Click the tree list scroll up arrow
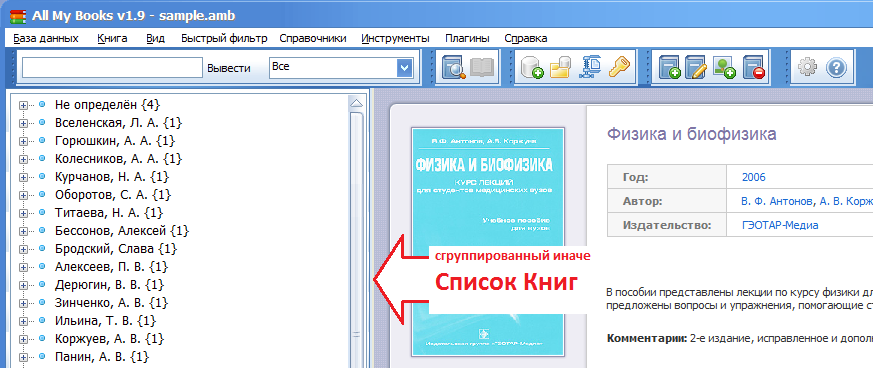The width and height of the screenshot is (873, 368). (x=356, y=103)
